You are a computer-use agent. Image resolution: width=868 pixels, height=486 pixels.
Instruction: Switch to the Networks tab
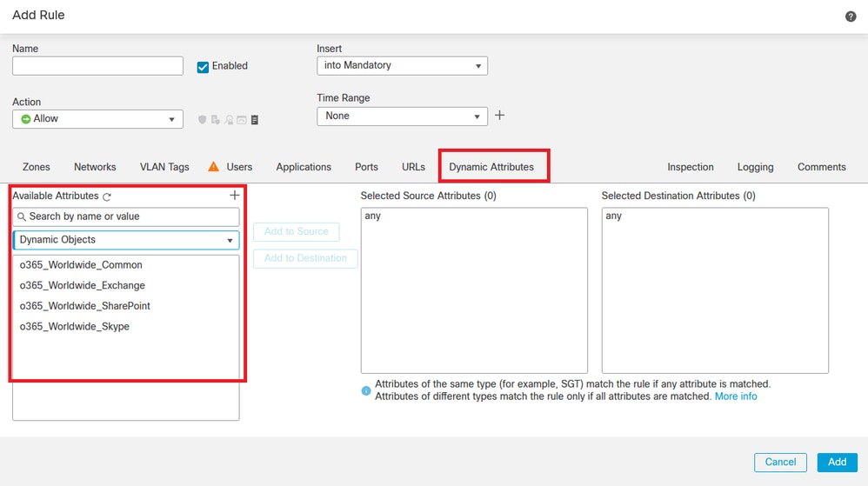[95, 167]
